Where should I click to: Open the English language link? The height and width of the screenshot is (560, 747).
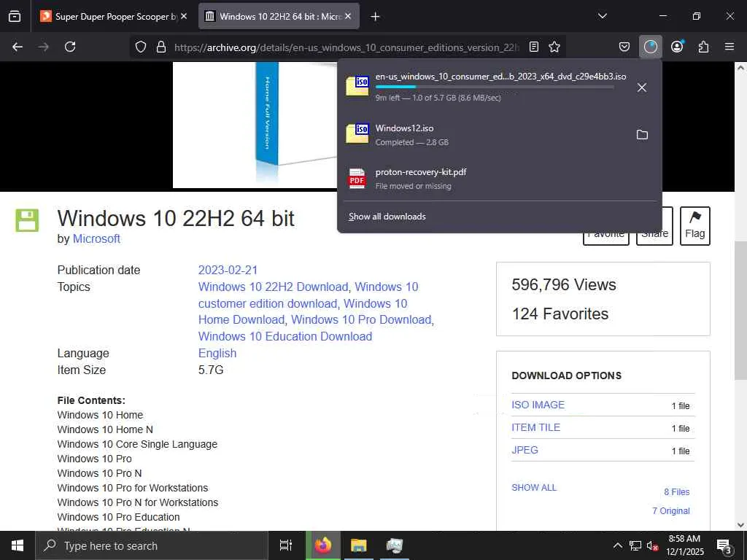[x=217, y=353]
